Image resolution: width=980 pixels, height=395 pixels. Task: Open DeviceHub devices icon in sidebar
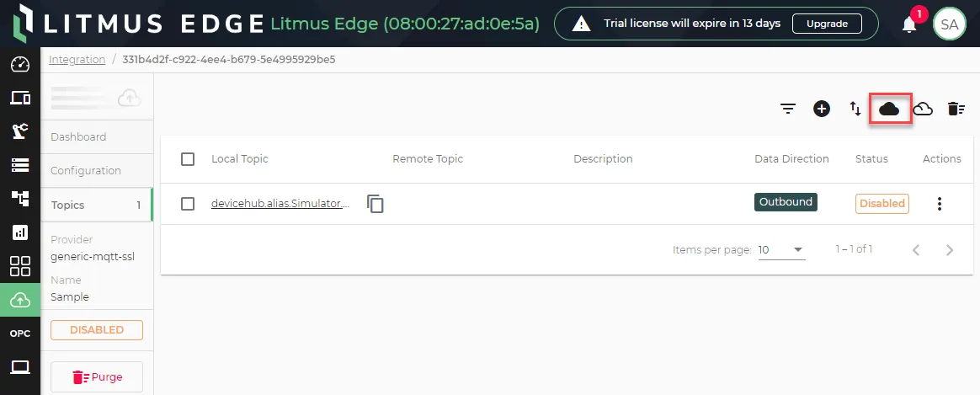pos(20,99)
